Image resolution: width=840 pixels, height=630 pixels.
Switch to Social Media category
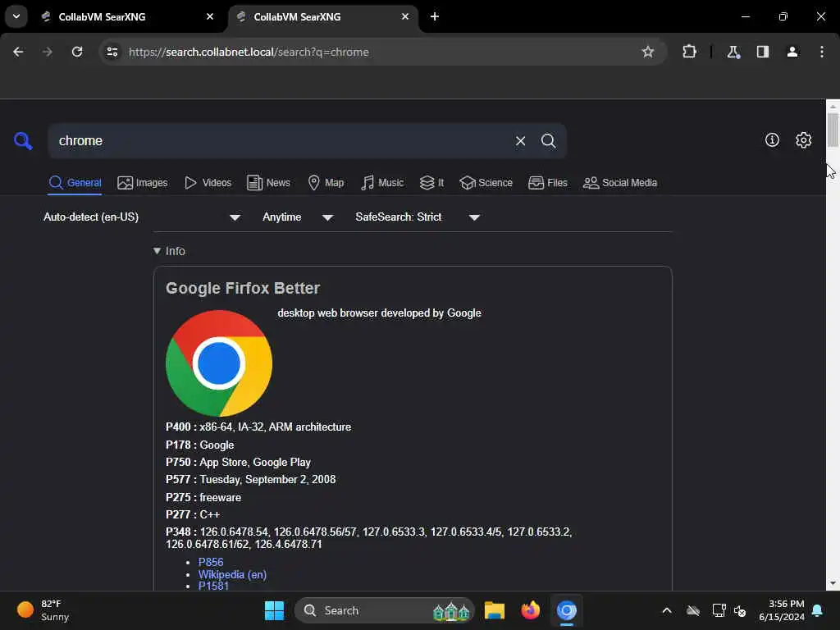coord(620,183)
